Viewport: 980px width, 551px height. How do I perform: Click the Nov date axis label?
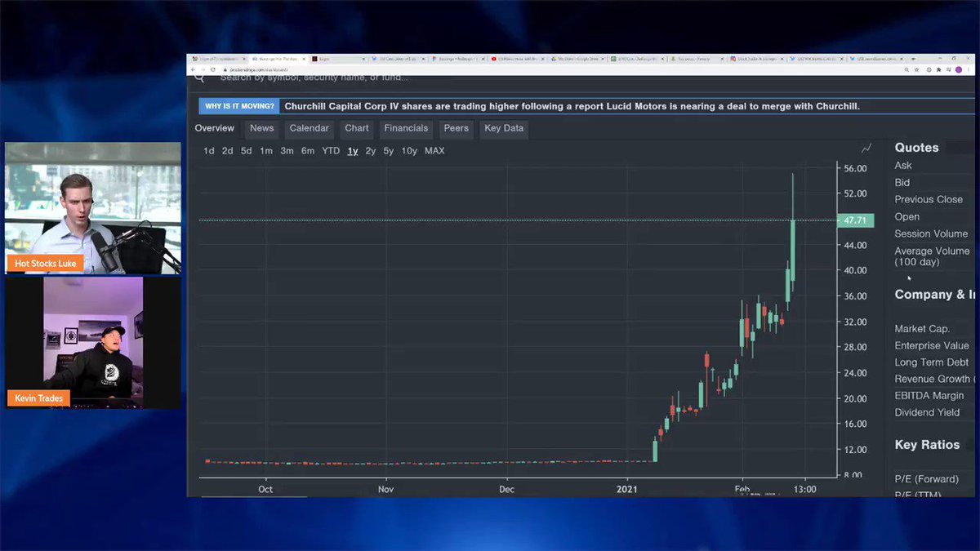coord(385,489)
